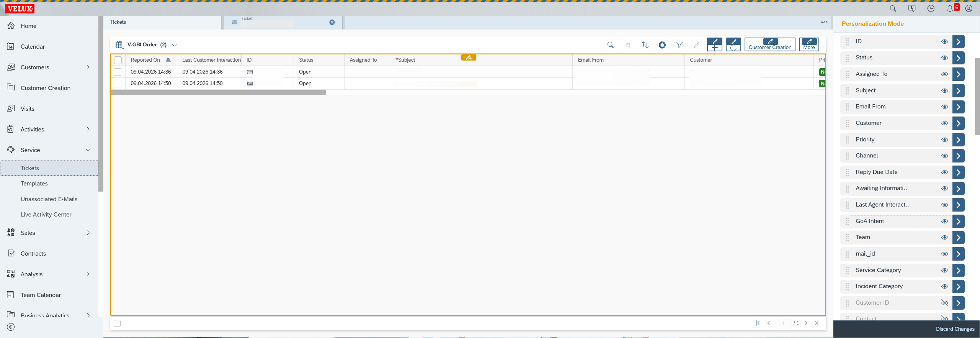Image resolution: width=980 pixels, height=338 pixels.
Task: Click the filter funnel icon
Action: point(679,45)
